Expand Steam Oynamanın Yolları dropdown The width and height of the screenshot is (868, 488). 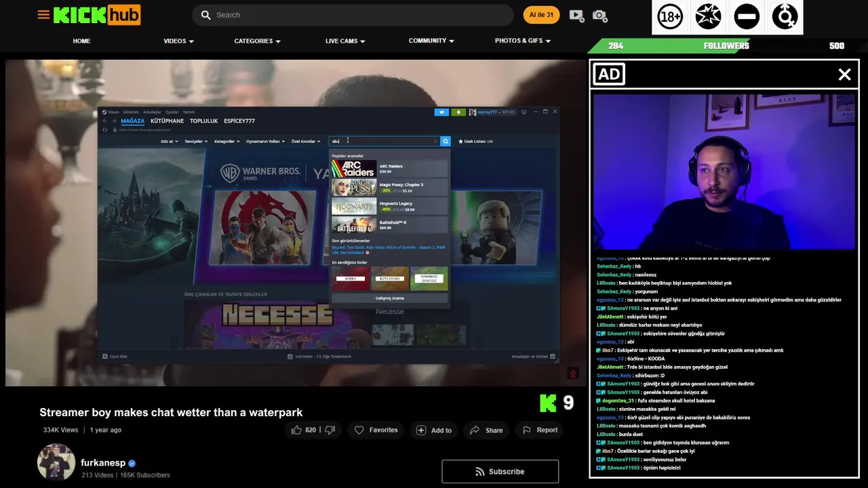pyautogui.click(x=265, y=142)
